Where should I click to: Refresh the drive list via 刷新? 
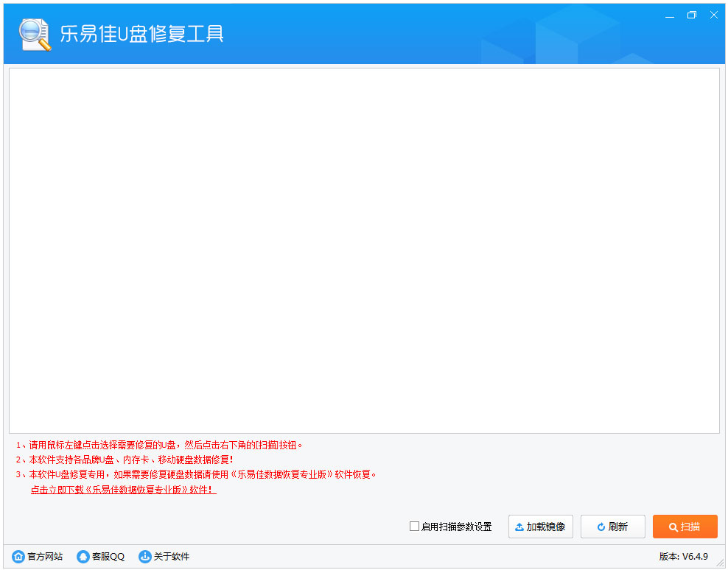click(612, 526)
